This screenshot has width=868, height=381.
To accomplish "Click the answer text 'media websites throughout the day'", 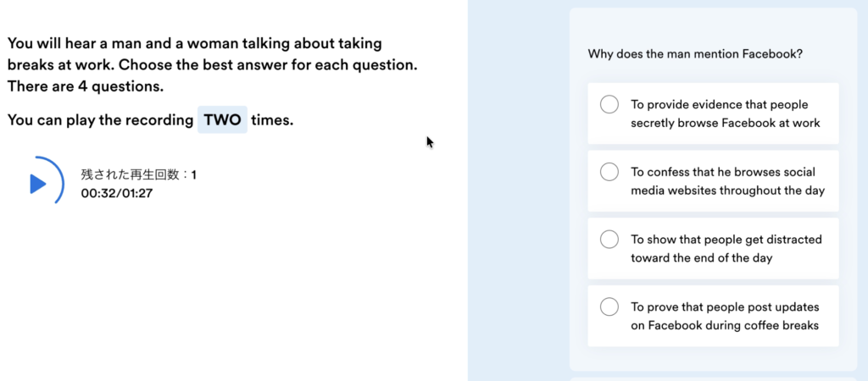I will (727, 190).
